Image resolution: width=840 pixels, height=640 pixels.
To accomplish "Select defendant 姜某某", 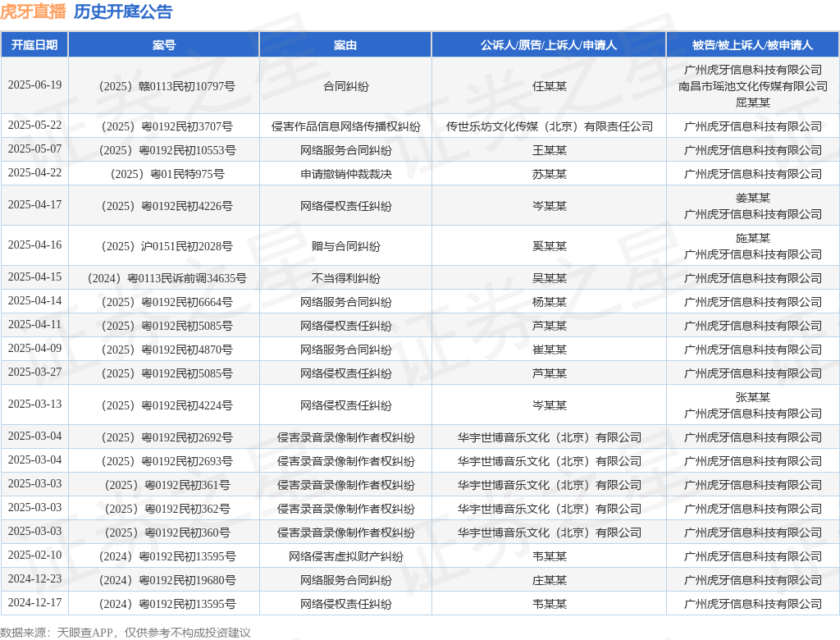I will click(753, 198).
